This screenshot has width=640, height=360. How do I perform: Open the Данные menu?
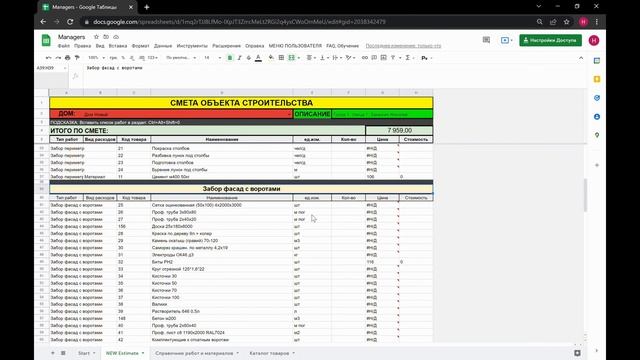tap(163, 46)
